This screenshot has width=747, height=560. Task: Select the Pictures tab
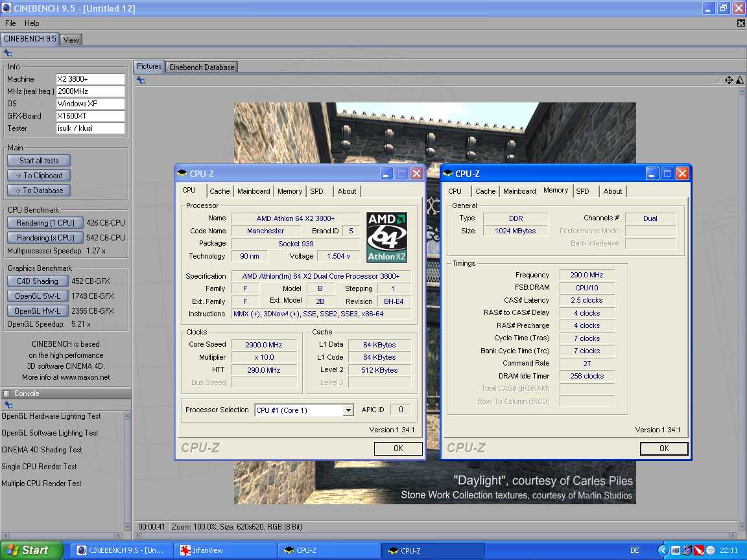pyautogui.click(x=149, y=66)
